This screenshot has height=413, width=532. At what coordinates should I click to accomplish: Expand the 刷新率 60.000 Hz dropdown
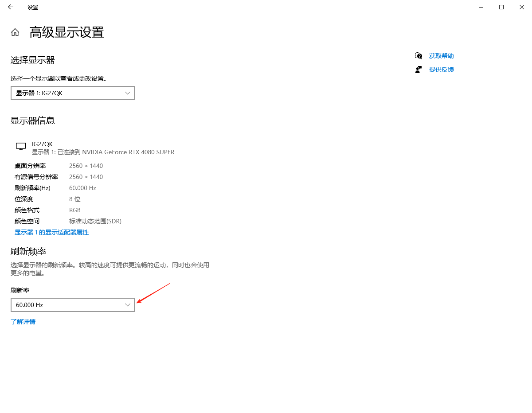(73, 305)
